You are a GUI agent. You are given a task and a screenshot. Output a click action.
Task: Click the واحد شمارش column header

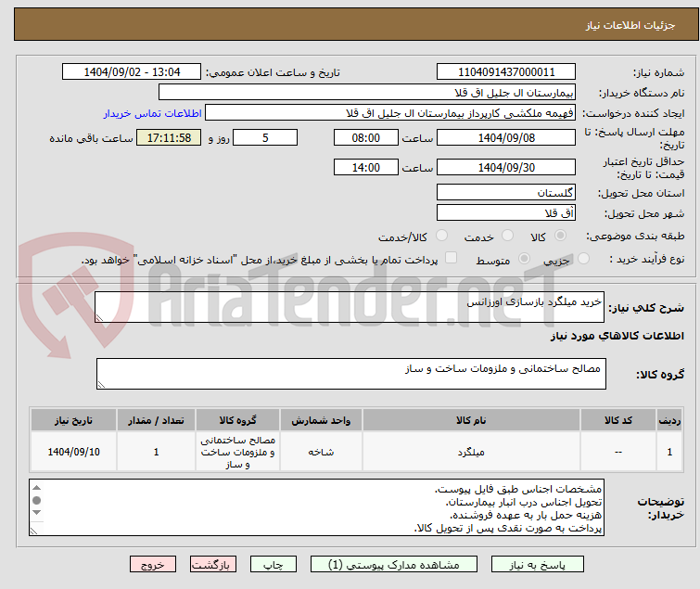pyautogui.click(x=321, y=420)
